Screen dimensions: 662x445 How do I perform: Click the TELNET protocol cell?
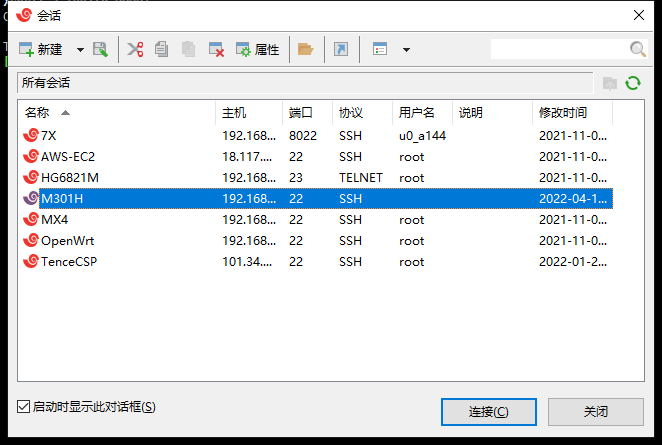(361, 178)
